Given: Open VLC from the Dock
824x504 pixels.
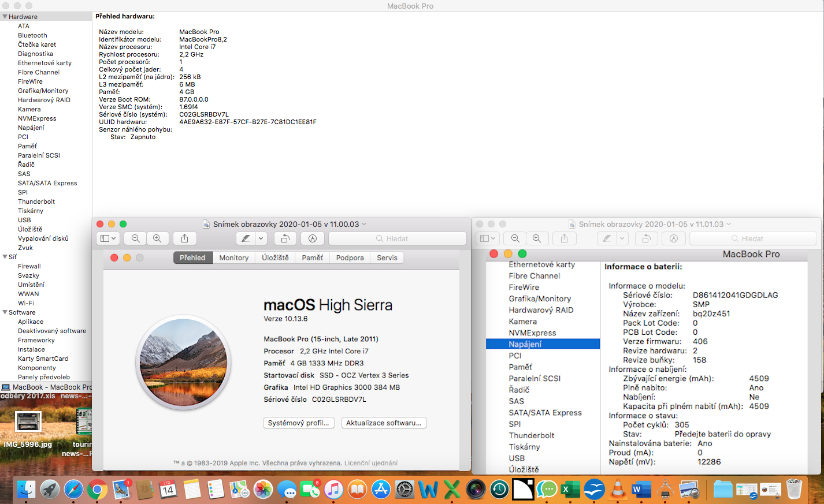Looking at the screenshot, I should coord(618,490).
